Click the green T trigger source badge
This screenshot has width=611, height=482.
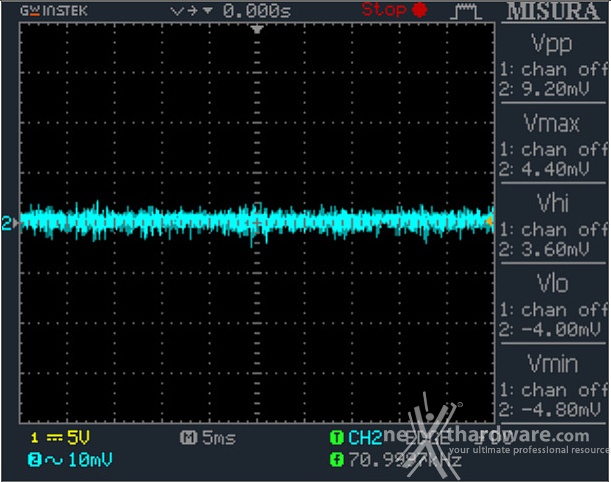(x=336, y=438)
